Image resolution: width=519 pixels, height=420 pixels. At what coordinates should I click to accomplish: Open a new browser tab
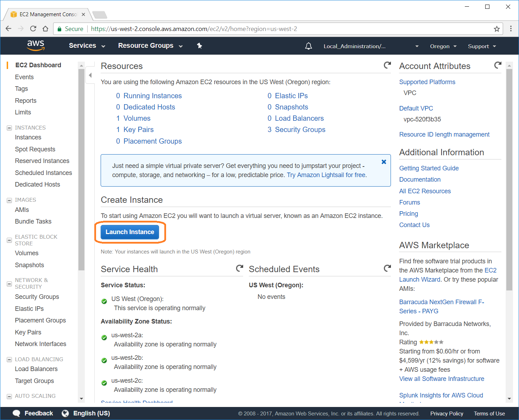100,15
